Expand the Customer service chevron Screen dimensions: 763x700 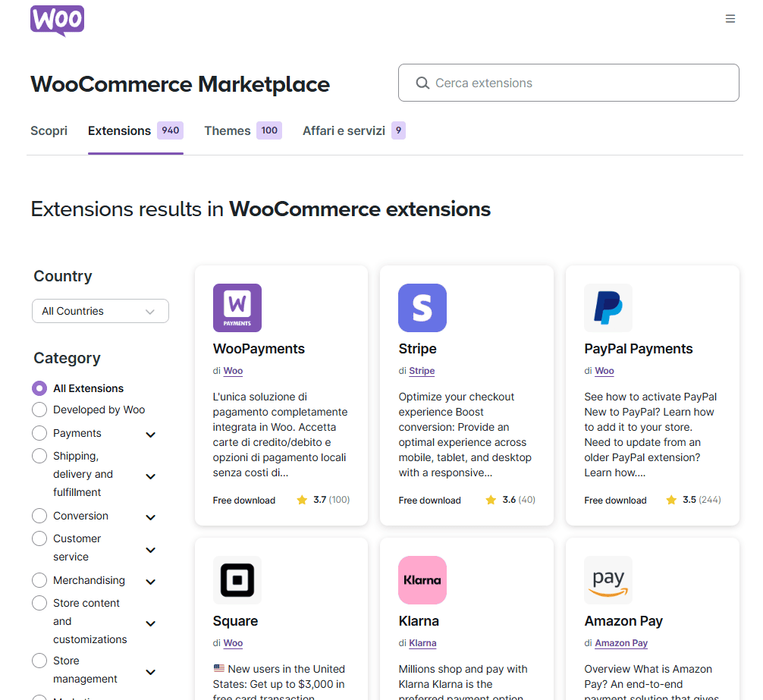pos(151,550)
